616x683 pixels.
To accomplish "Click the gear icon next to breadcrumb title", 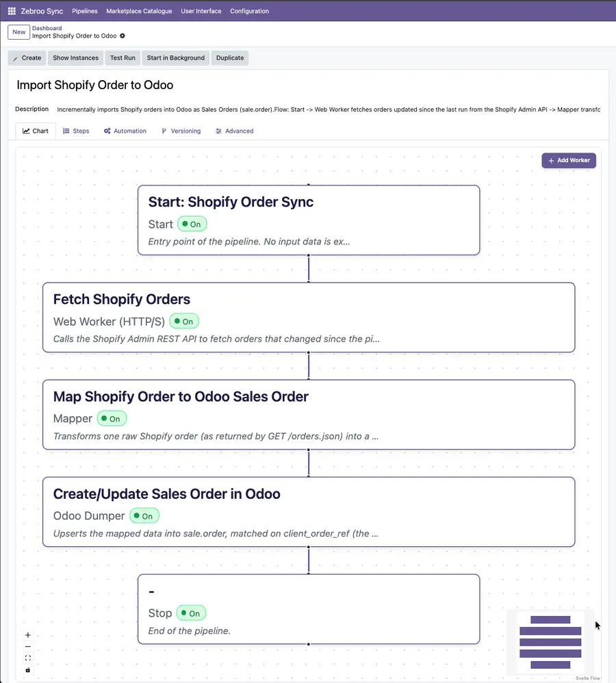I will click(x=123, y=36).
